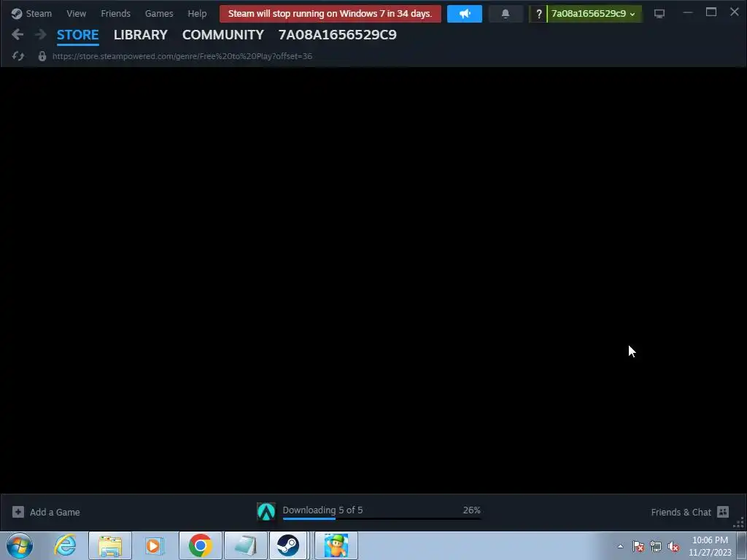Go back with the back arrow

tap(18, 34)
